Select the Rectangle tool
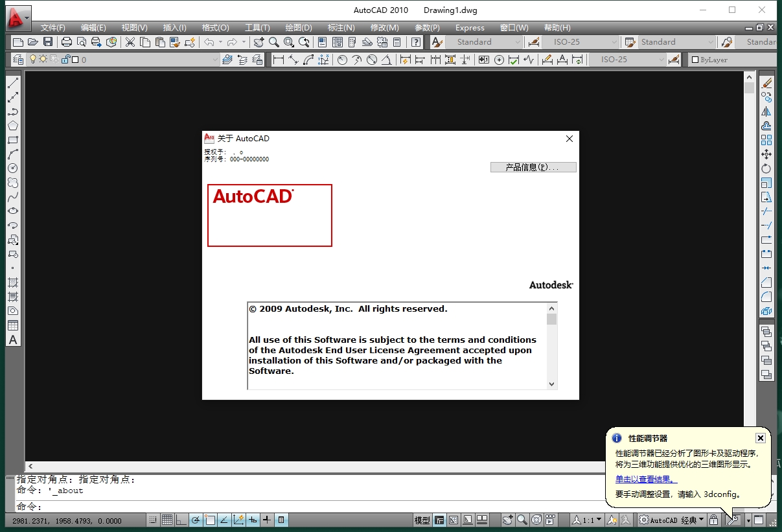Viewport: 782px width, 532px height. (x=13, y=140)
